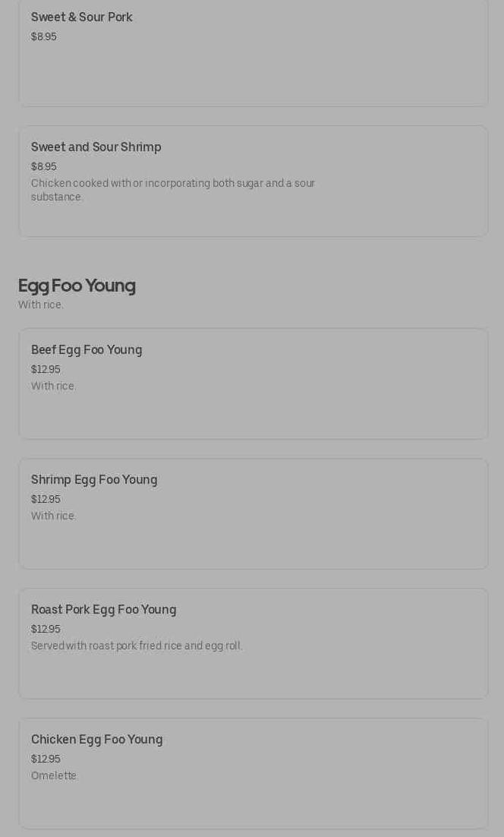Click the 'With rice.' subtitle under the section heading
Screen dimensions: 504x837
pos(41,305)
